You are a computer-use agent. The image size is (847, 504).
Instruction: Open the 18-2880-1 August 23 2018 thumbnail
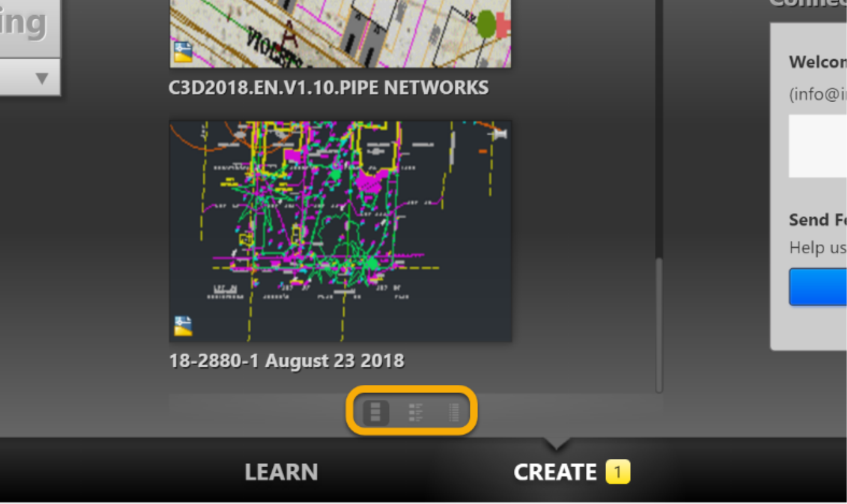(x=341, y=231)
